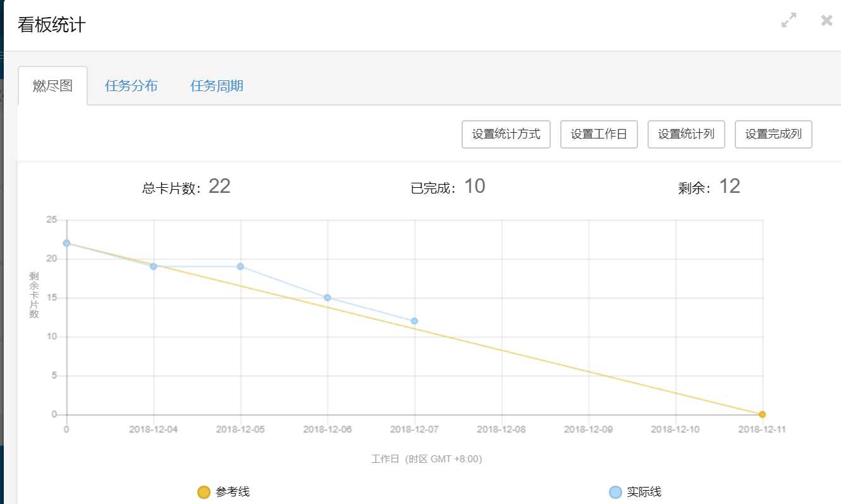Click the 工作日 axis title
This screenshot has height=504, width=841.
(x=426, y=459)
